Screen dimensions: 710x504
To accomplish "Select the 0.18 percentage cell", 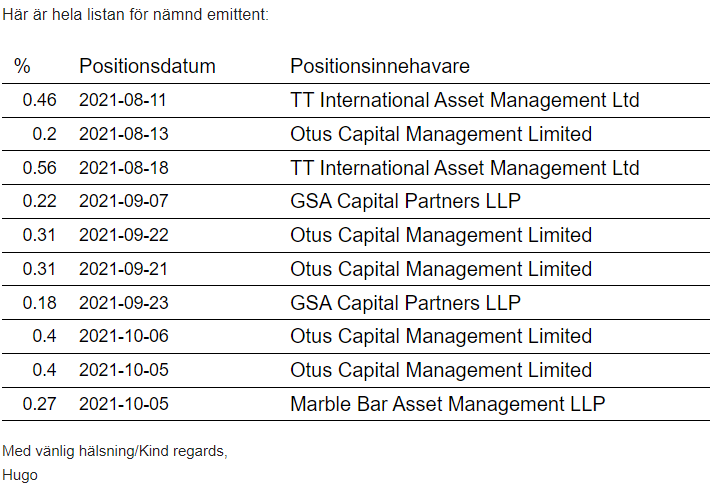I will [39, 302].
